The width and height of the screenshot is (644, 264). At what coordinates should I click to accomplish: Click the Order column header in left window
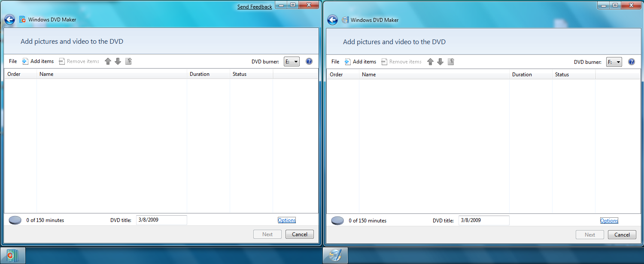point(20,74)
